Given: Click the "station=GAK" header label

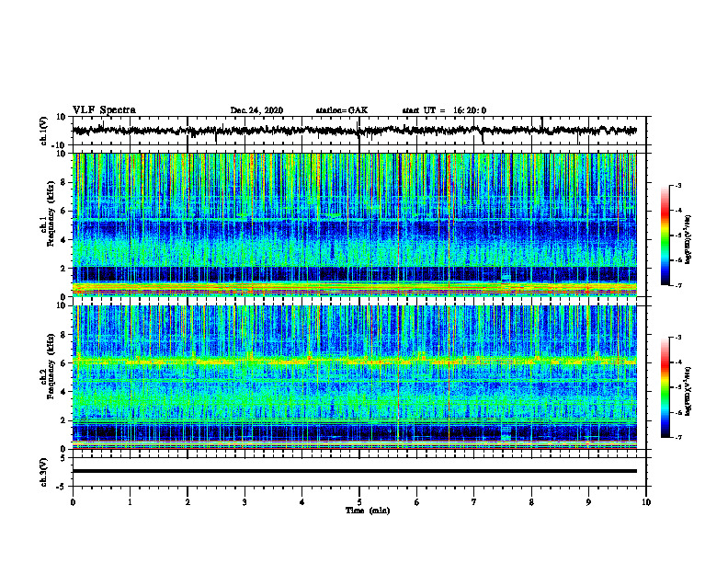Looking at the screenshot, I should click(x=342, y=110).
